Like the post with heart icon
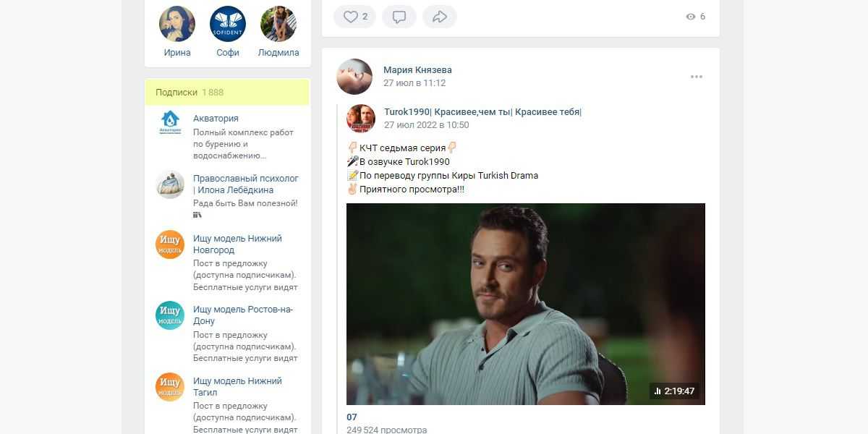Viewport: 868px width, 434px height. (x=354, y=17)
